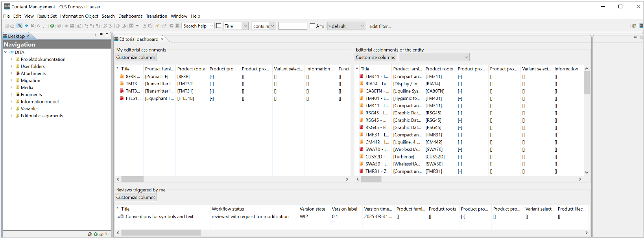Expand the Editorial assignments tree node
This screenshot has height=239, width=644.
(11, 116)
